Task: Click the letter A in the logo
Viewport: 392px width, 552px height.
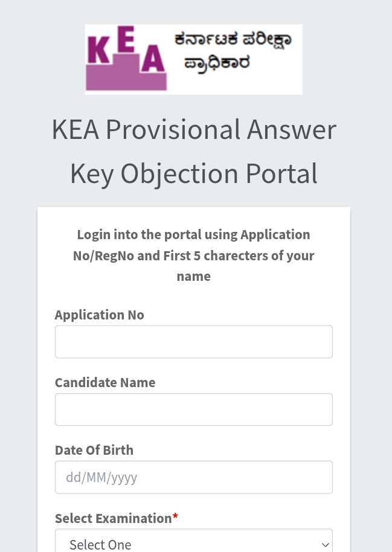Action: point(153,59)
